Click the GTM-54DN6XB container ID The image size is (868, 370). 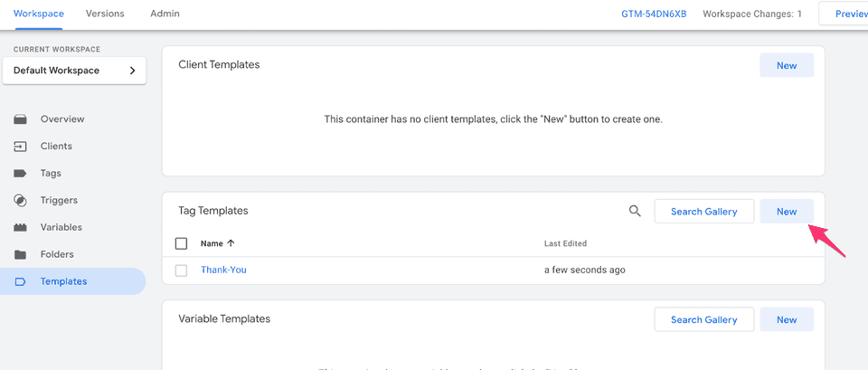click(653, 14)
